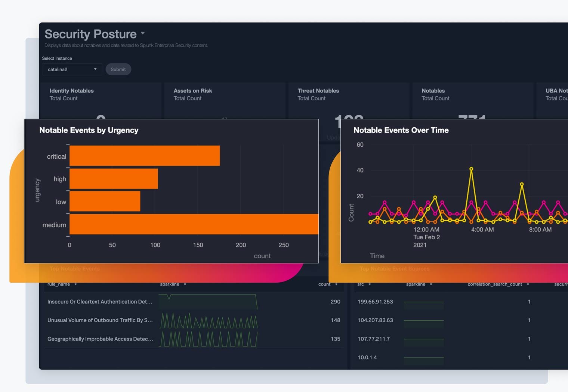
Task: Select the medium urgency bar
Action: (194, 224)
